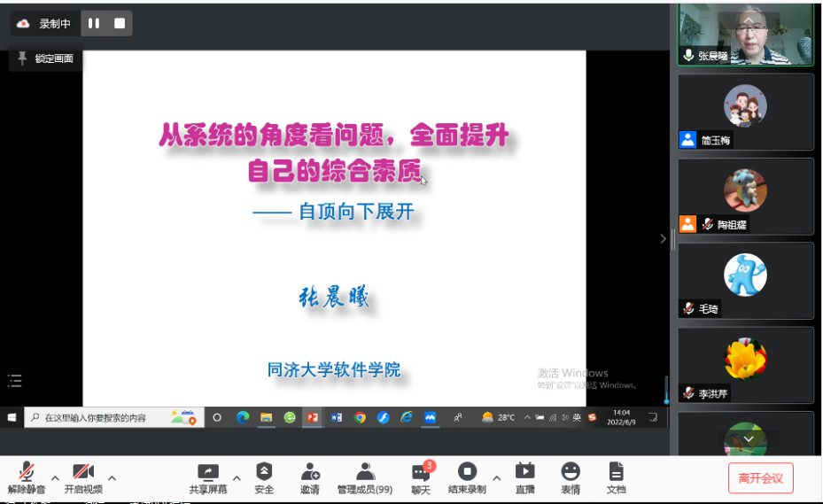This screenshot has height=504, width=823.
Task: Pin the shared view (锁定画面)
Action: [x=45, y=58]
